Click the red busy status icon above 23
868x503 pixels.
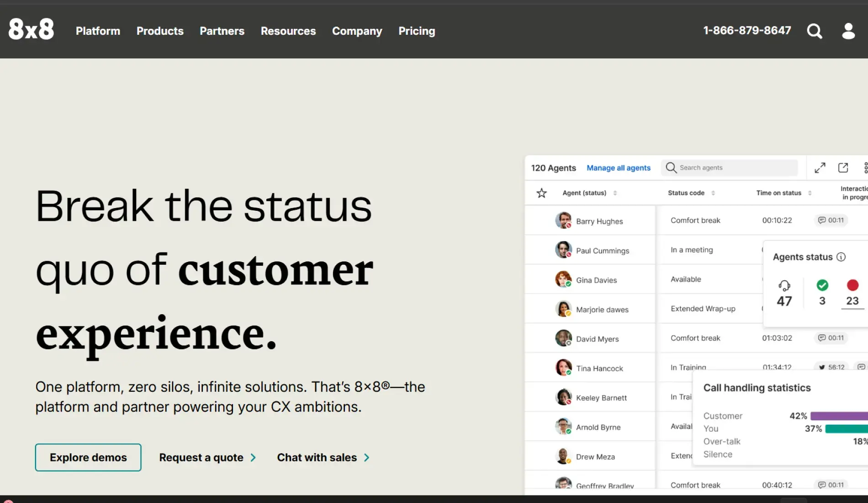pos(852,285)
